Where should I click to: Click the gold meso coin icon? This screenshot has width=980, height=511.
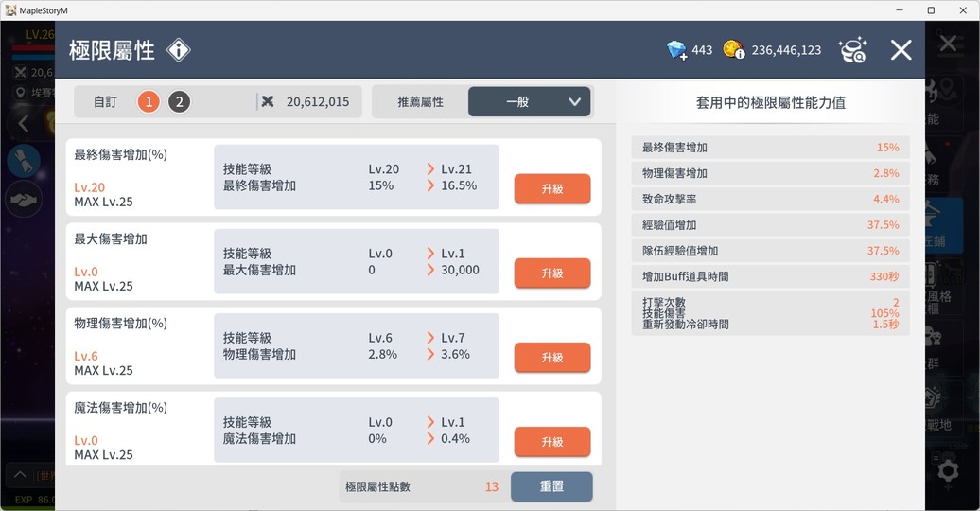coord(734,49)
